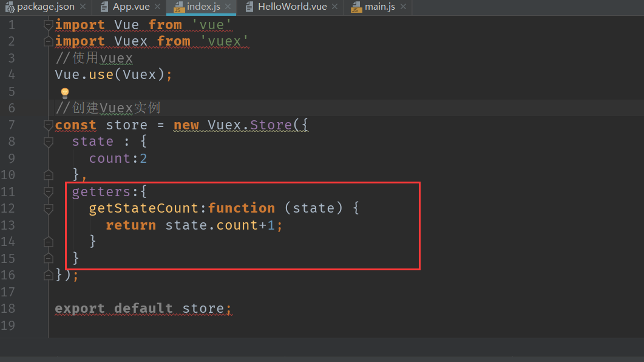Select the index.js tab
The image size is (644, 362).
coord(203,7)
